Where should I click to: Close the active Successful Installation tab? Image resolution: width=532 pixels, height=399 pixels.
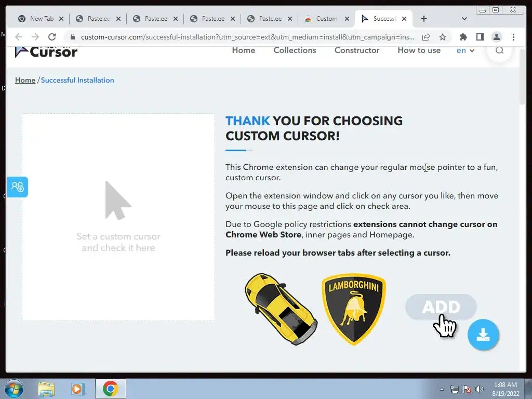click(x=404, y=19)
